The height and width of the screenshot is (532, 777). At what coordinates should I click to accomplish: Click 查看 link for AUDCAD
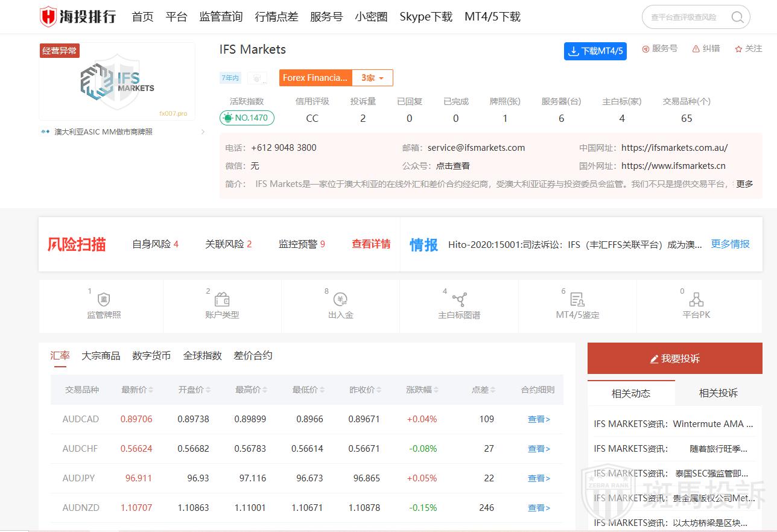point(538,419)
